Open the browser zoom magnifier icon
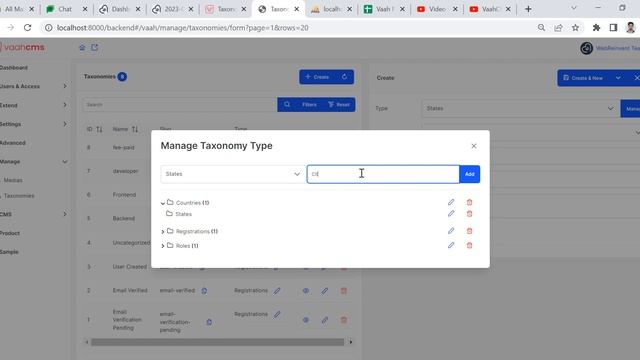Screen dimensions: 640x360 [x=541, y=28]
